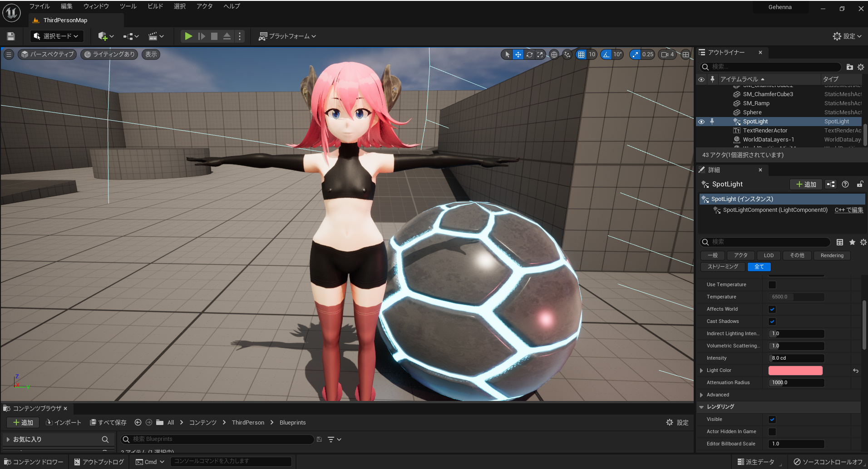
Task: Open the top-right 設定 dropdown
Action: (847, 36)
